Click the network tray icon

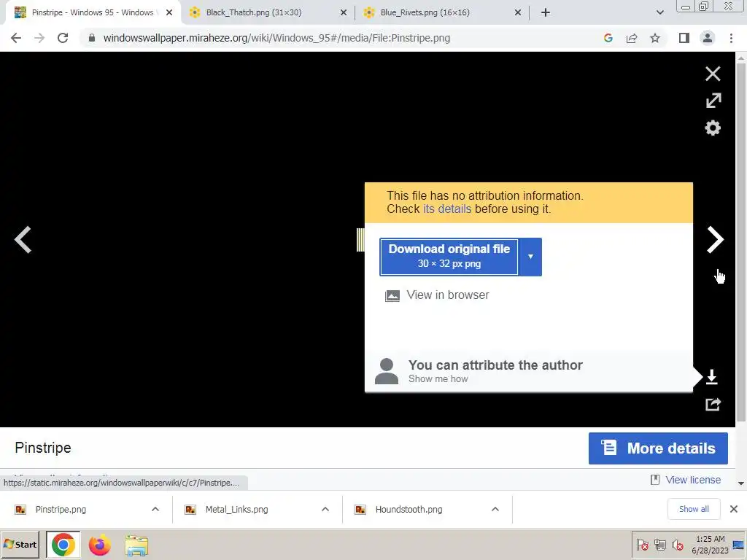click(659, 545)
